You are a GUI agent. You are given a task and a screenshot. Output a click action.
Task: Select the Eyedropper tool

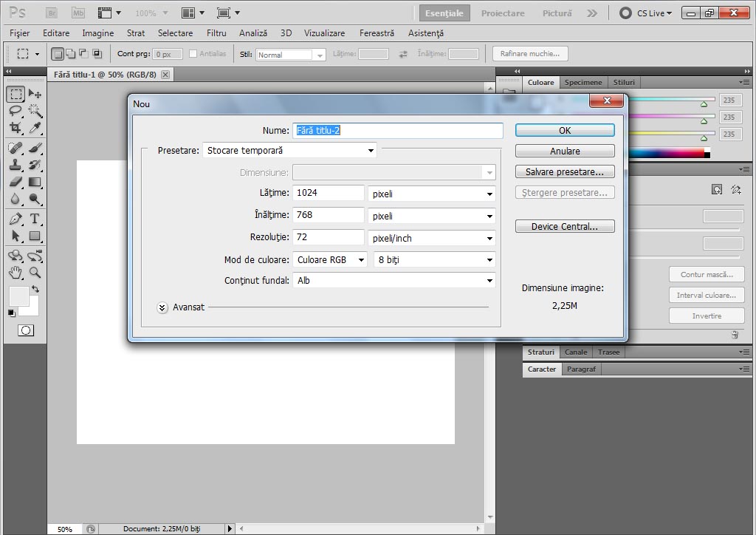coord(35,128)
